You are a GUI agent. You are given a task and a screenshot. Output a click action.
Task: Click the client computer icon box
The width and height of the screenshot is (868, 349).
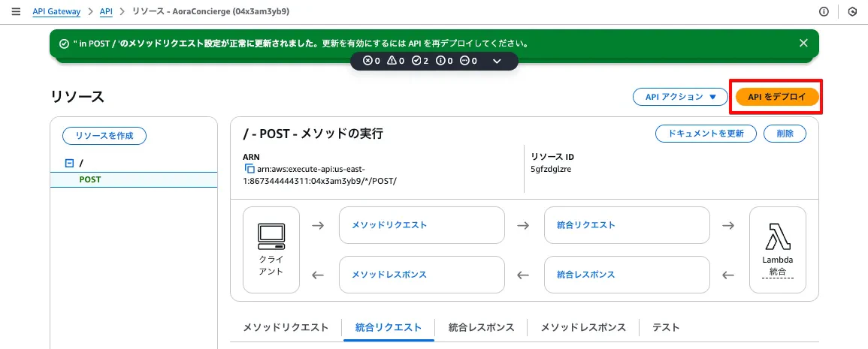pyautogui.click(x=271, y=250)
